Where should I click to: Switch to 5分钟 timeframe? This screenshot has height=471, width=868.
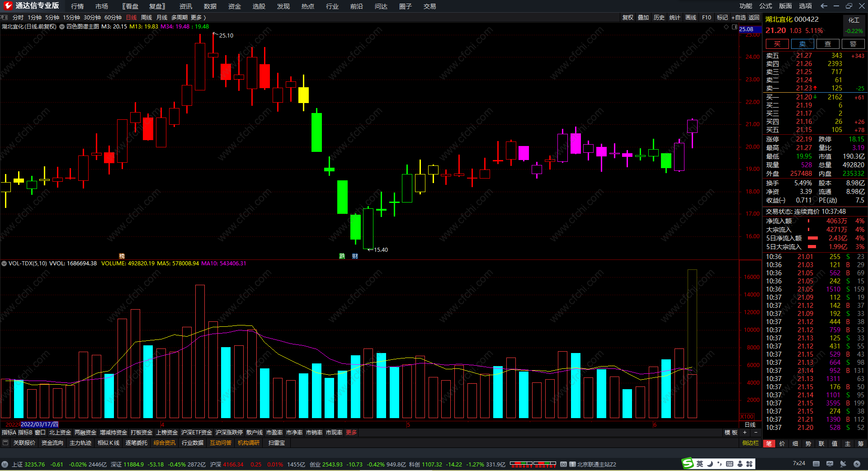52,18
